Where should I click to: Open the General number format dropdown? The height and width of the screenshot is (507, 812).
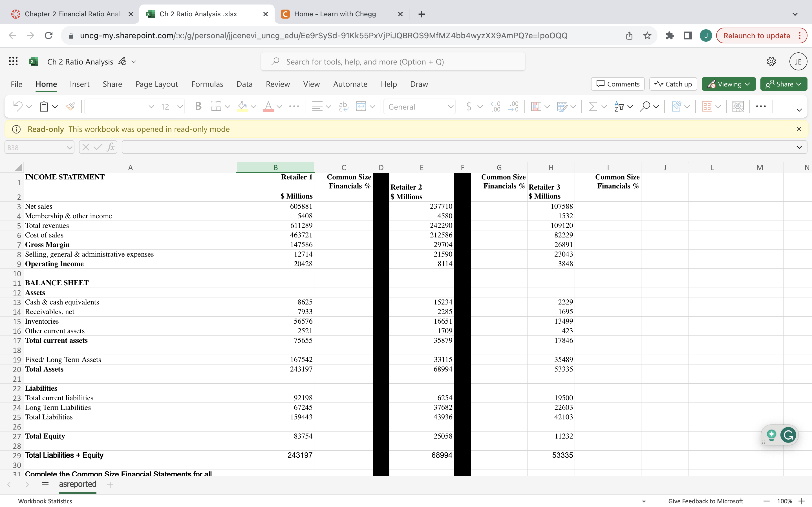coord(450,107)
